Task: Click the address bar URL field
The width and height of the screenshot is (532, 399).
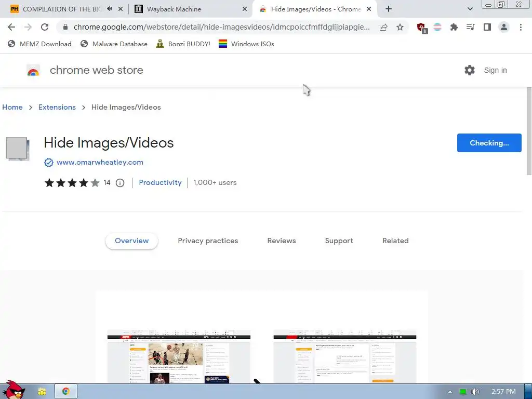Action: coord(221,27)
